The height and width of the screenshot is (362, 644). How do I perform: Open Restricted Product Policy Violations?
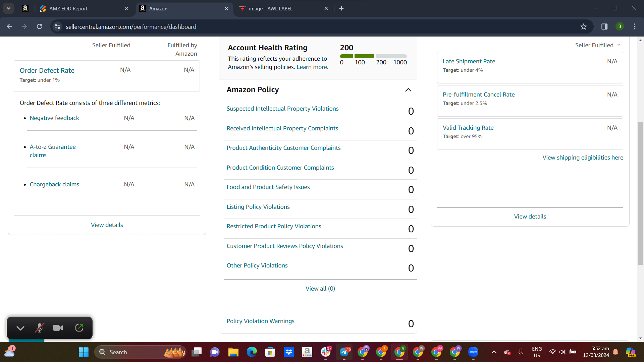(274, 226)
